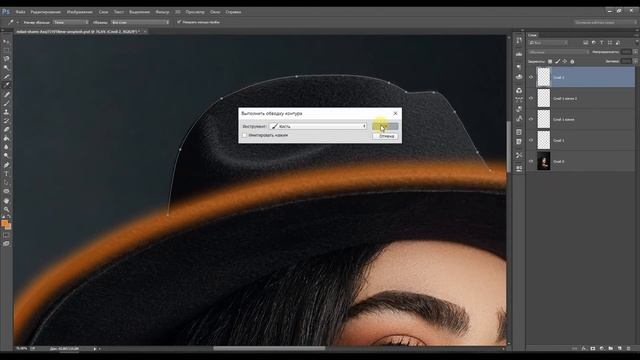Open the Редактирование menu
This screenshot has height=360, width=640.
click(45, 12)
